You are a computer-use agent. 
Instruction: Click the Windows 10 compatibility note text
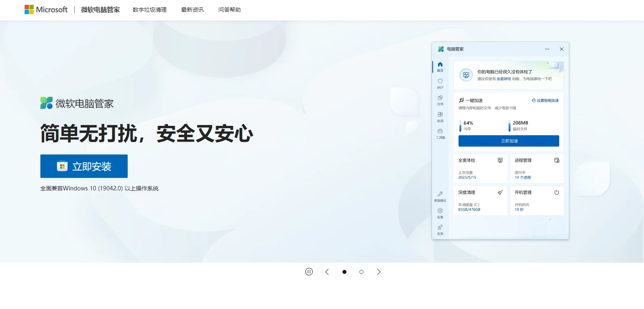[x=99, y=188]
